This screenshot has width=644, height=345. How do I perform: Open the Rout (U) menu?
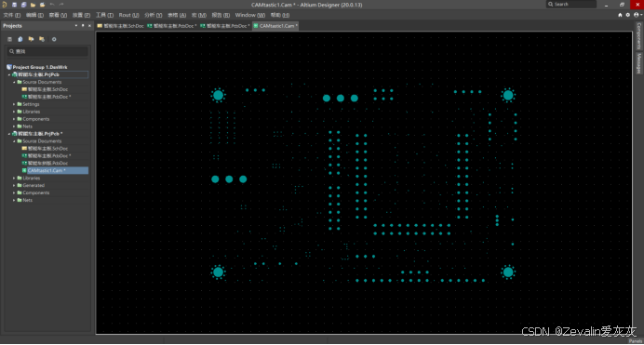coord(129,15)
